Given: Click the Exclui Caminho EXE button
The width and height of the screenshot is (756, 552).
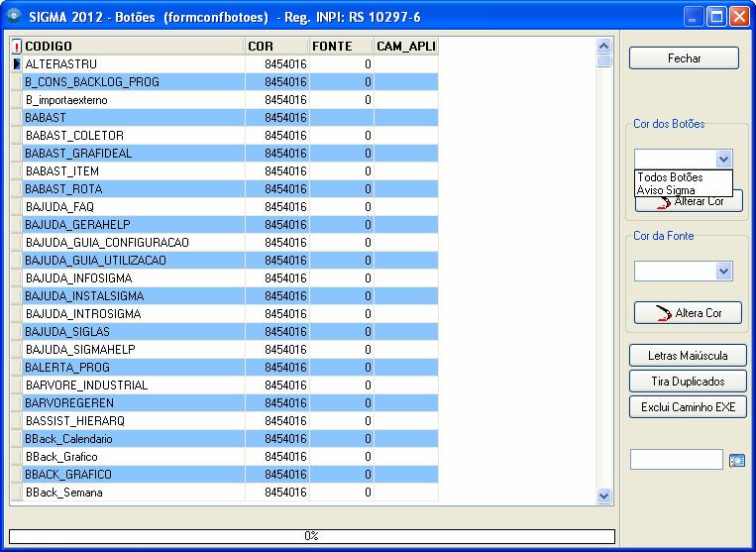Looking at the screenshot, I should [688, 407].
